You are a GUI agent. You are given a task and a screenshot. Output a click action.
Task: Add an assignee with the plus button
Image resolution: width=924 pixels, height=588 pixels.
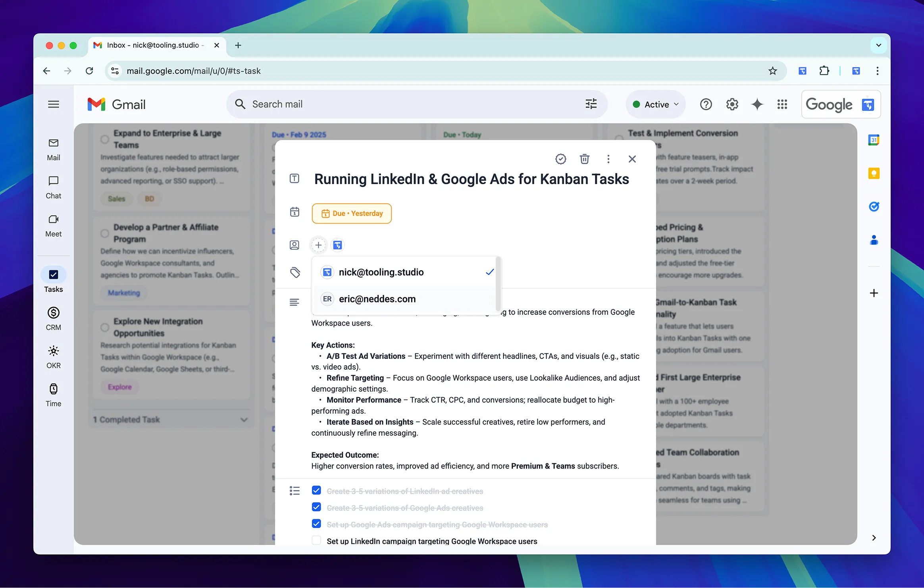point(318,245)
